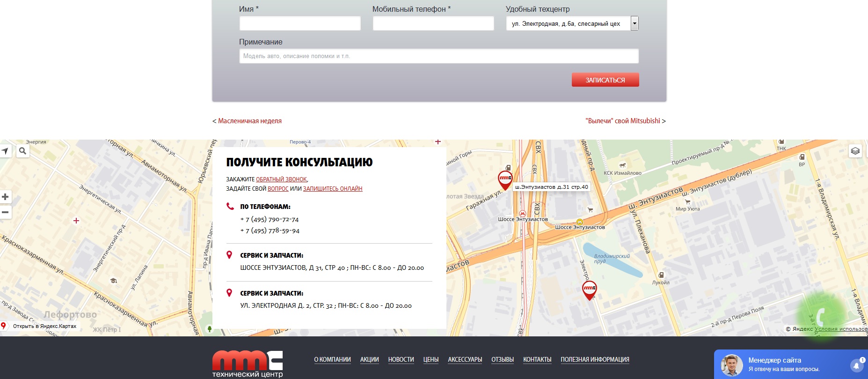The image size is (868, 379).
Task: Click the map marker near Электродная street
Action: [589, 290]
